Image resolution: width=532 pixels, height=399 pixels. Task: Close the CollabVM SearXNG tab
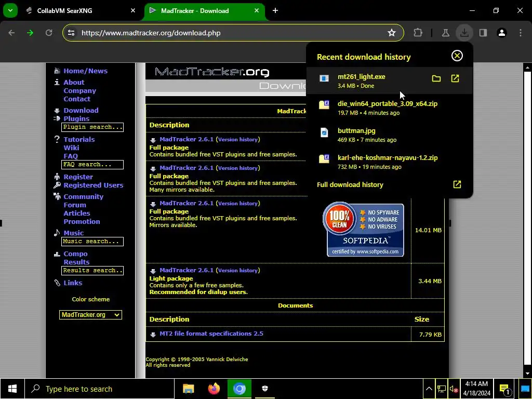[x=132, y=11]
